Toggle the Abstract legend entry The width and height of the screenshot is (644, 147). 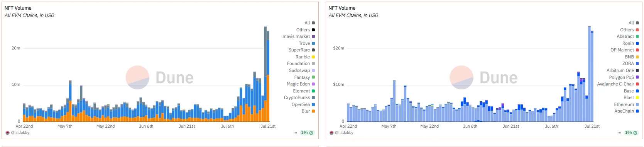coord(628,36)
